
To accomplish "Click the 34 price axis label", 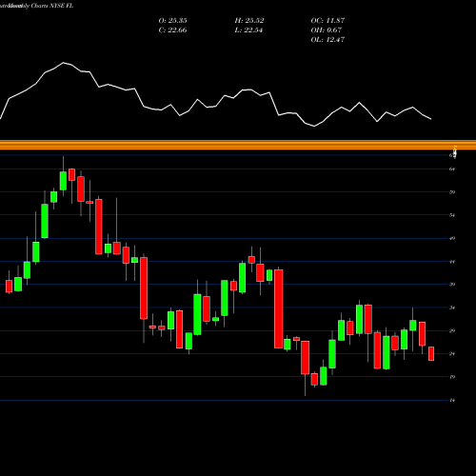I will tap(452, 307).
